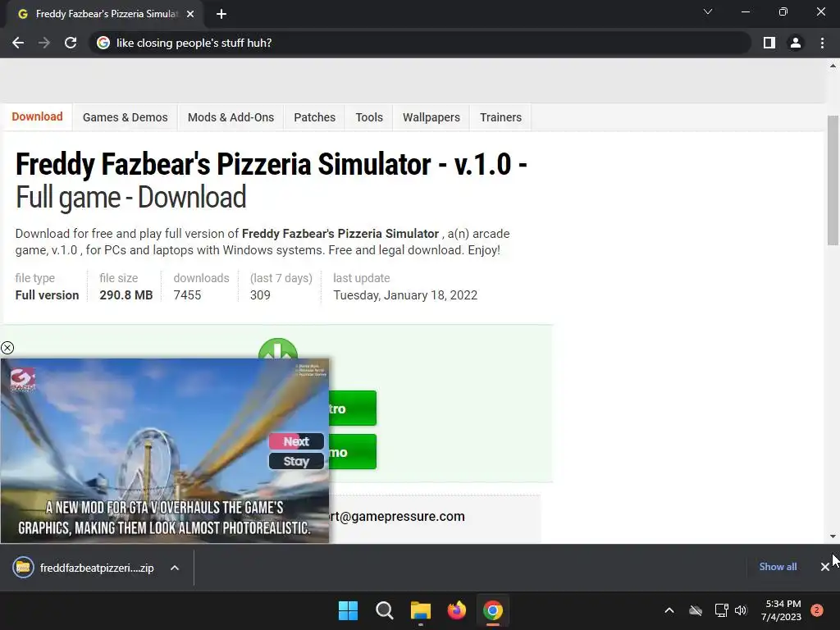Open Chrome side panel

click(769, 43)
